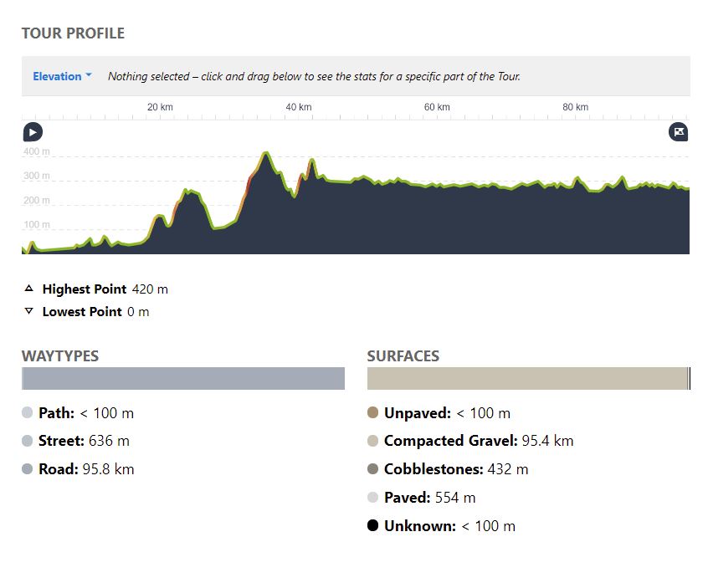
Task: Click the Compacted Gravel color dot
Action: [373, 441]
